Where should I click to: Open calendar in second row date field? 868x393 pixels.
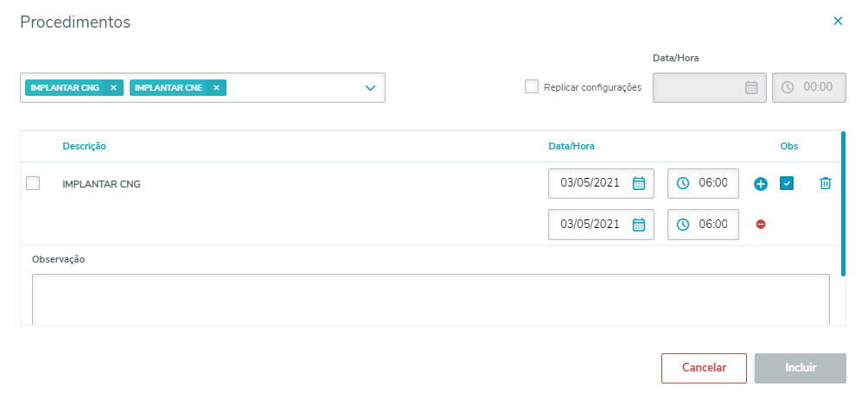tap(639, 225)
